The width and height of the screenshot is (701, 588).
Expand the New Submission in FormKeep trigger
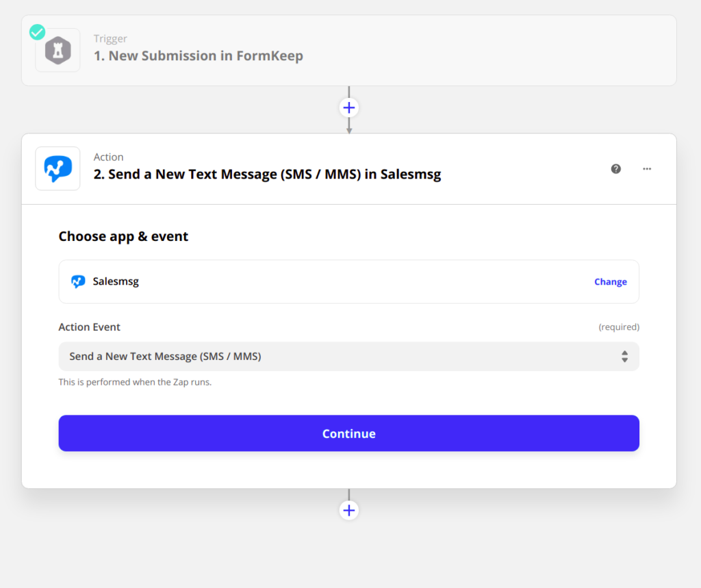pos(199,56)
